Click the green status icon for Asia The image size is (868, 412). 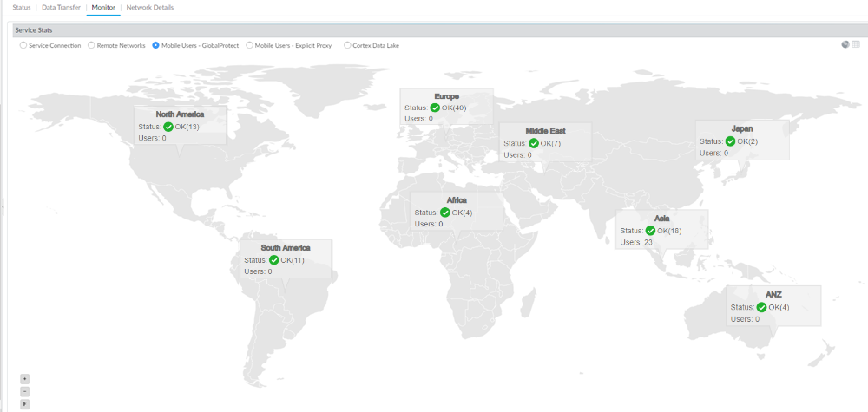coord(650,231)
